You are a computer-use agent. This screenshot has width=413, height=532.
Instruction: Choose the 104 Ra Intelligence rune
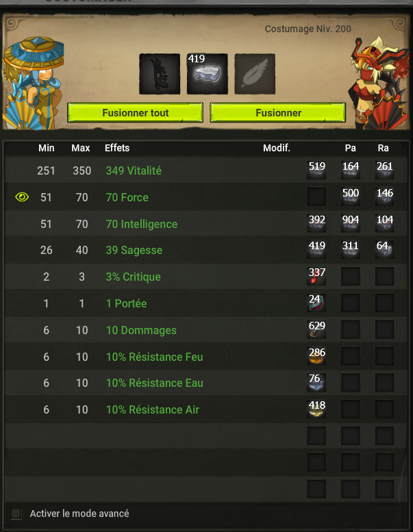pyautogui.click(x=384, y=223)
